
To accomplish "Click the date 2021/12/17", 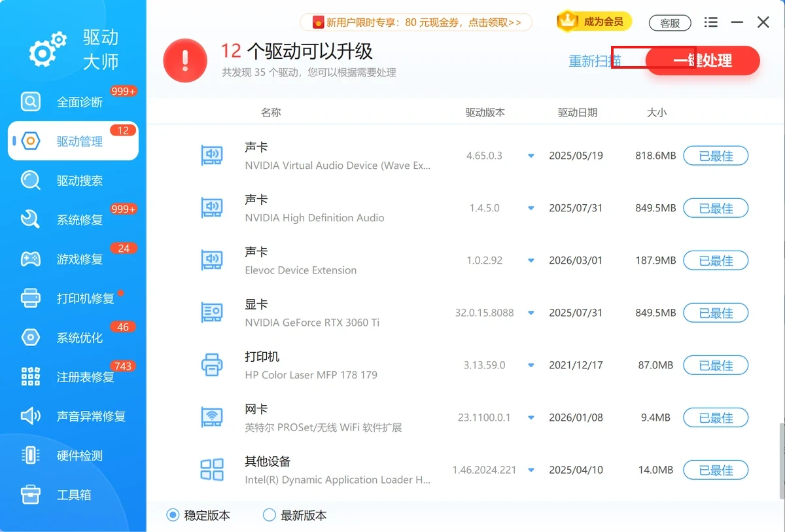I will pyautogui.click(x=576, y=365).
